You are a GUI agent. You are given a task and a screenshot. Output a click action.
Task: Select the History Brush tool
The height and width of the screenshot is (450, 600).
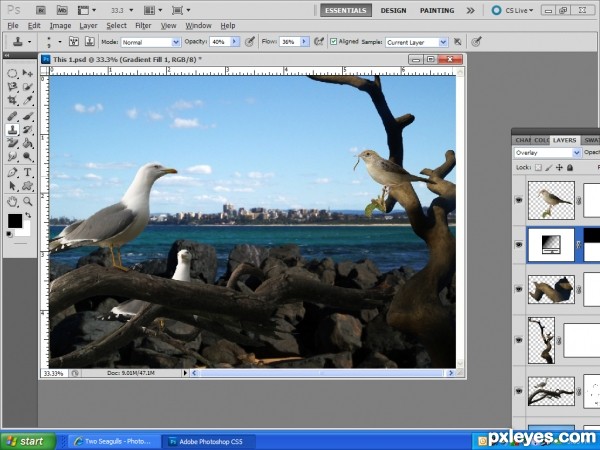(x=28, y=130)
